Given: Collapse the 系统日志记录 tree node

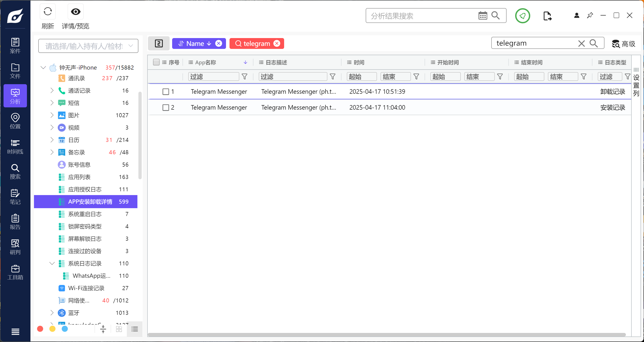Looking at the screenshot, I should [52, 263].
